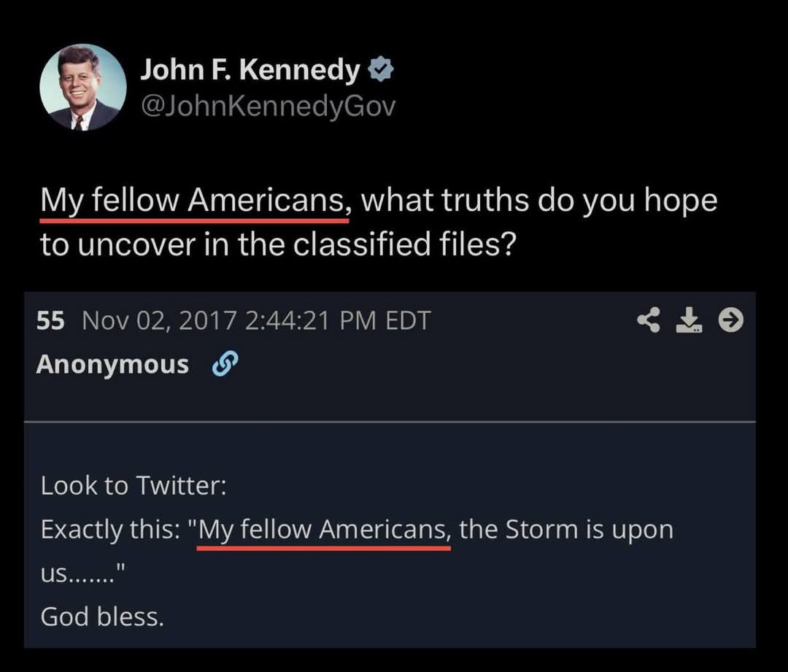Click post number 55
This screenshot has height=672, width=788.
tap(50, 320)
